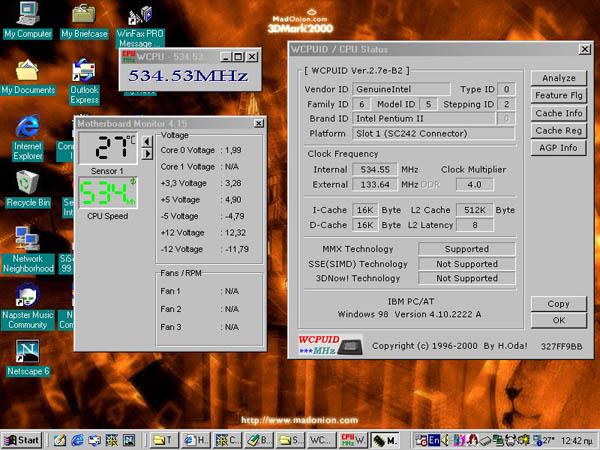Click the 12:42 taskbar clock
The height and width of the screenshot is (450, 600).
click(x=578, y=440)
